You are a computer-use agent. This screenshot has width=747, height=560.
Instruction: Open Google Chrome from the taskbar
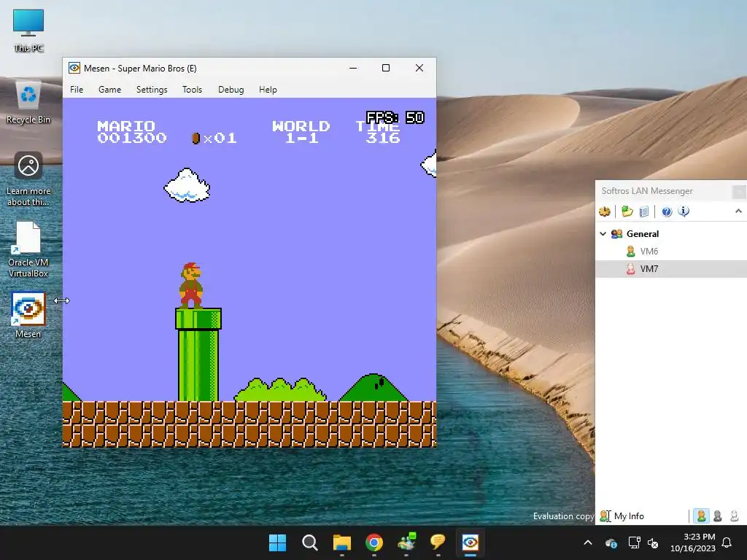[374, 542]
